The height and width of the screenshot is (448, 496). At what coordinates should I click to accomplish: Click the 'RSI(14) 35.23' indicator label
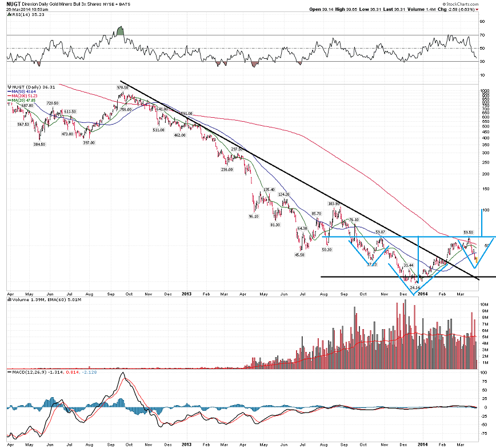28,14
